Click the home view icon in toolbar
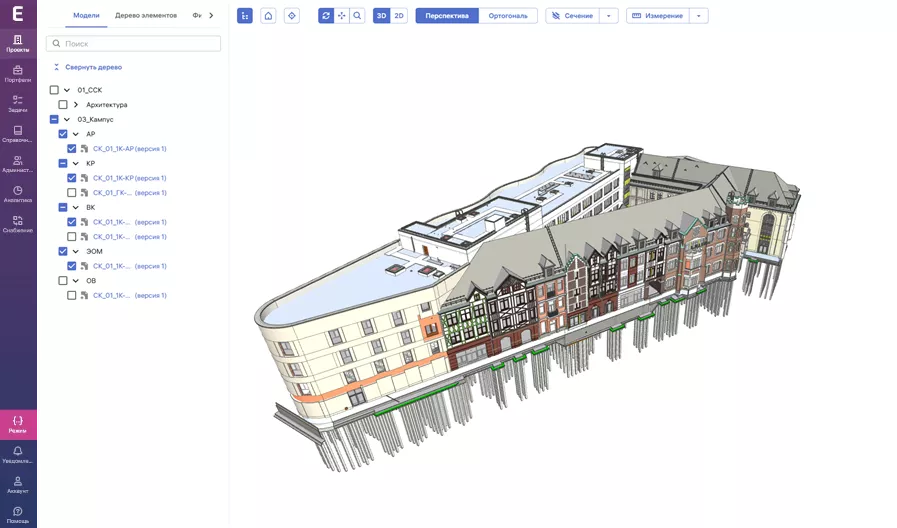The image size is (897, 528). (x=268, y=16)
